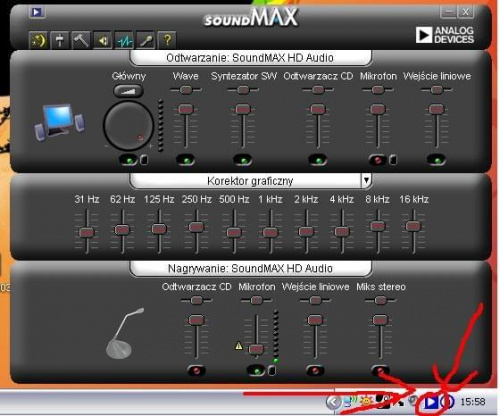Image resolution: width=500 pixels, height=416 pixels.
Task: Click the smiling sun tray icon
Action: 366,402
